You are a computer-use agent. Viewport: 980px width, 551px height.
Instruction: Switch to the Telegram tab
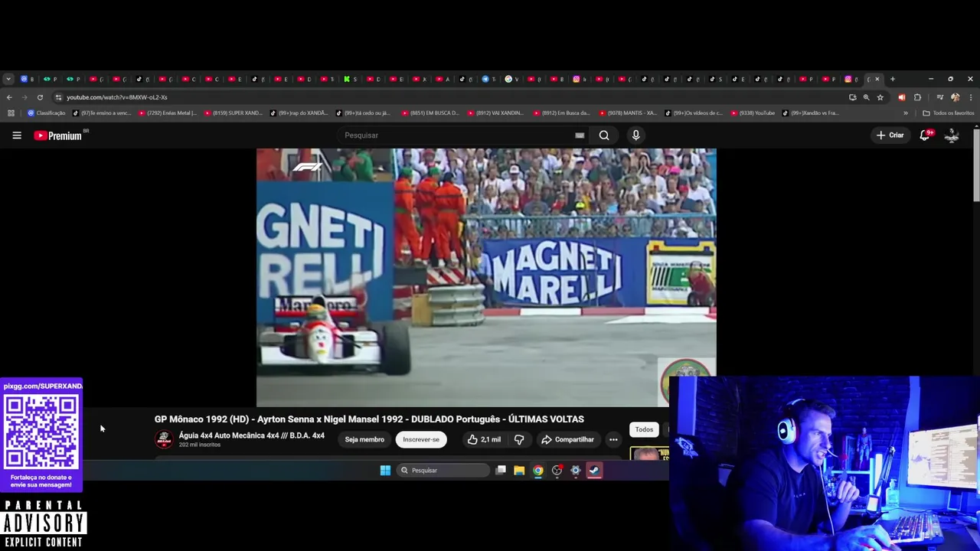[x=488, y=79]
